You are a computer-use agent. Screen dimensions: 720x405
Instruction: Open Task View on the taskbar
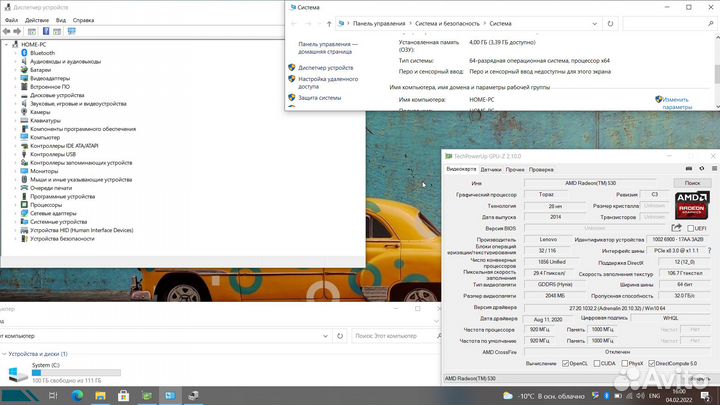click(x=53, y=395)
